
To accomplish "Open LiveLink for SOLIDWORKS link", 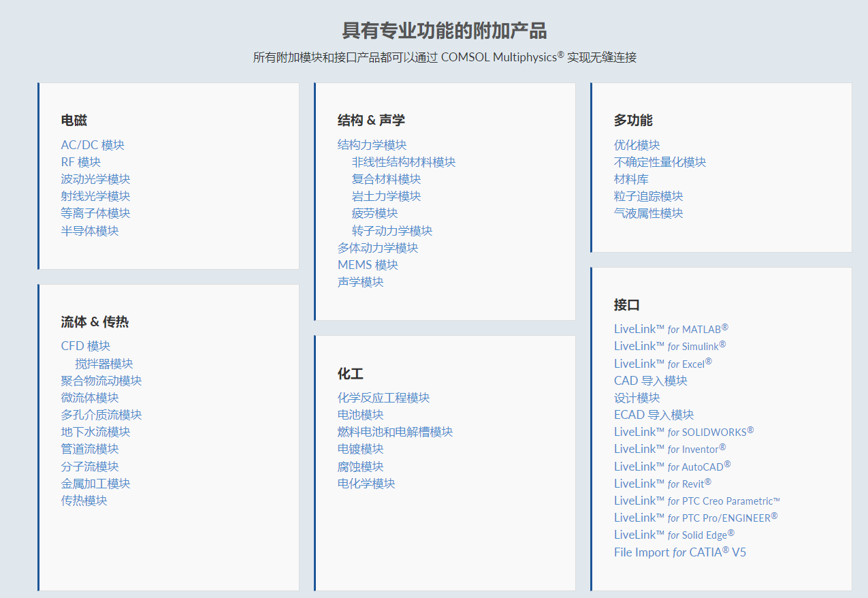I will pos(684,432).
